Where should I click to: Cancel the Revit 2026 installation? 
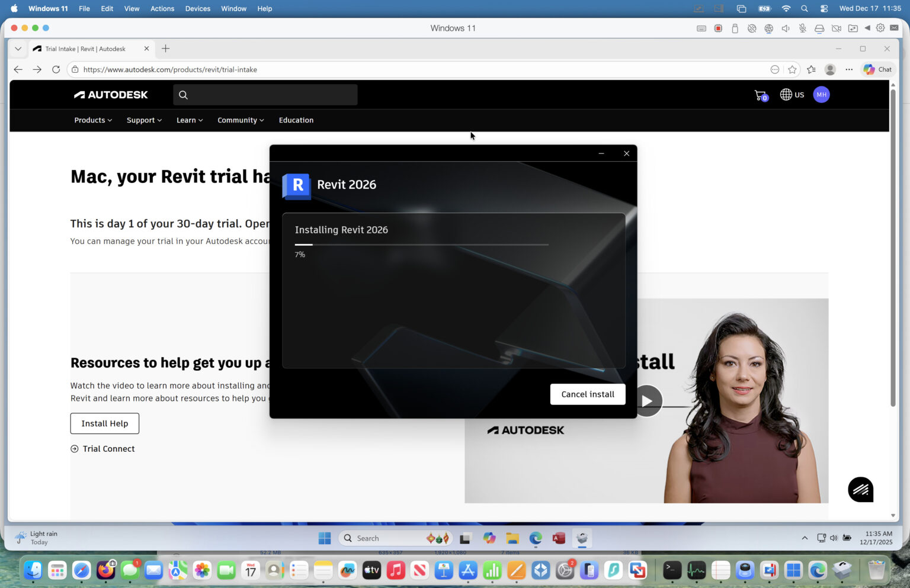click(x=587, y=394)
